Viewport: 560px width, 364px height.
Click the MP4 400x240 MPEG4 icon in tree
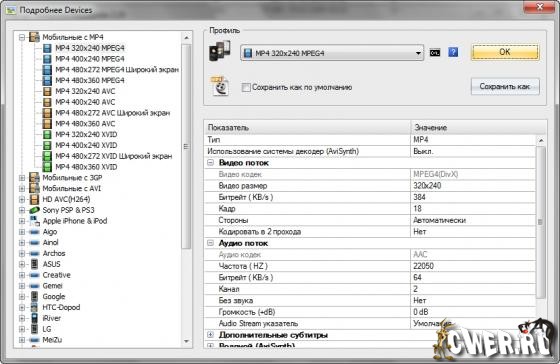47,59
